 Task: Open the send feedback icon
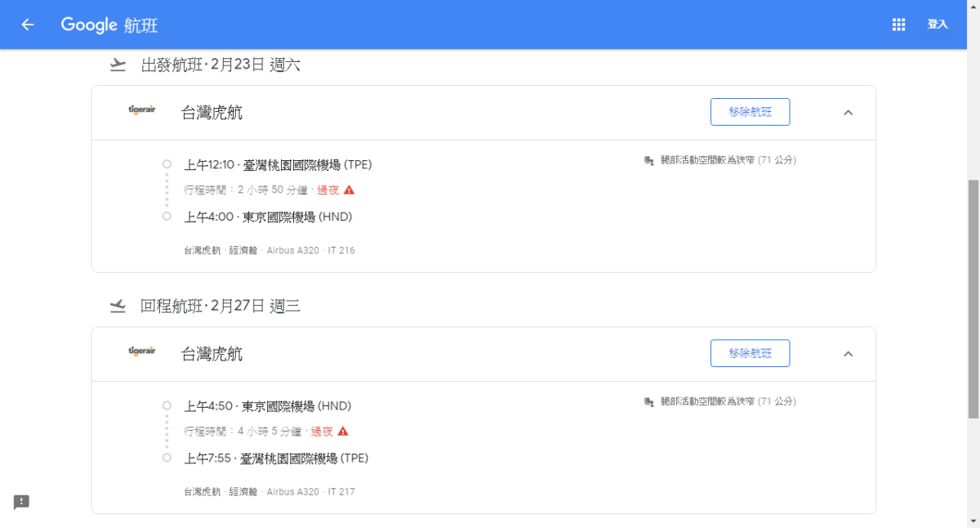[21, 502]
